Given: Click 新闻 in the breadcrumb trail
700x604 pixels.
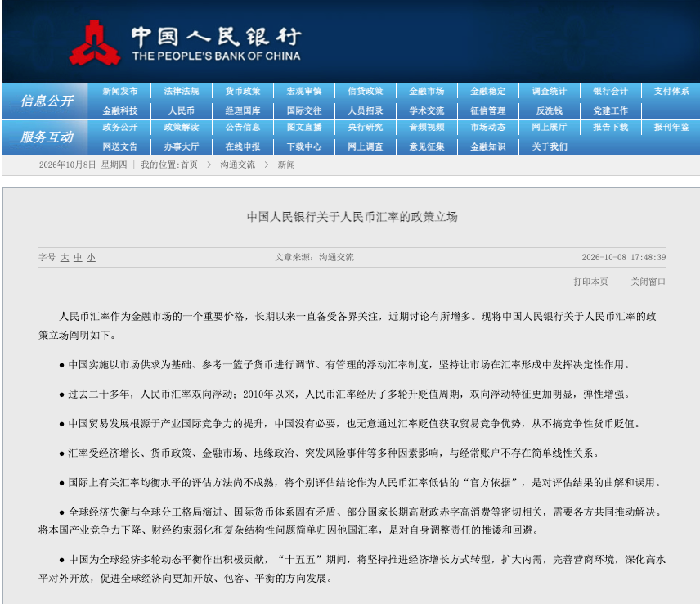Looking at the screenshot, I should coord(286,165).
